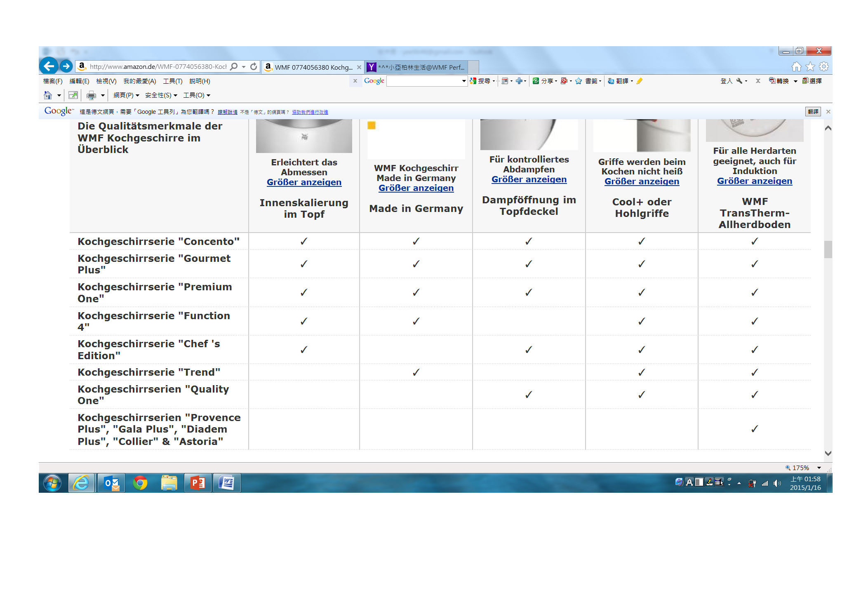Close the Amazon WMF tab
The height and width of the screenshot is (614, 868).
click(359, 67)
